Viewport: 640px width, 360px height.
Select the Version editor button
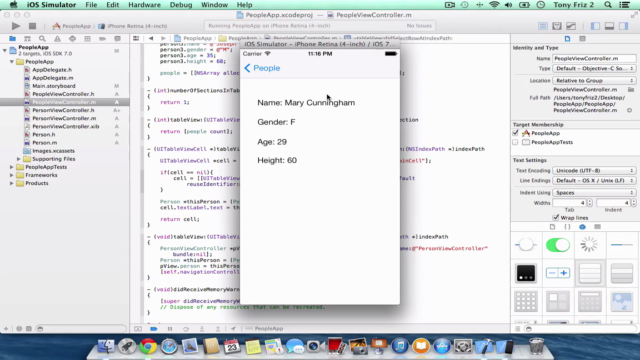[571, 26]
